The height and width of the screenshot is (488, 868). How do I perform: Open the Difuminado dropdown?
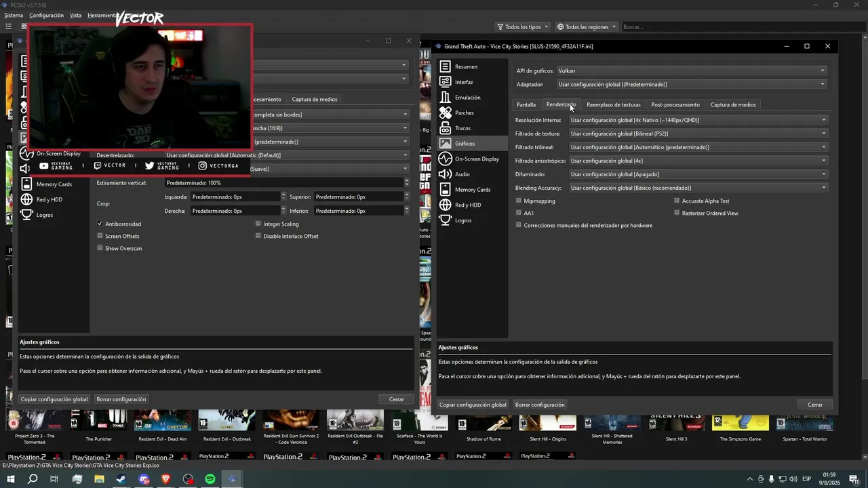[698, 174]
